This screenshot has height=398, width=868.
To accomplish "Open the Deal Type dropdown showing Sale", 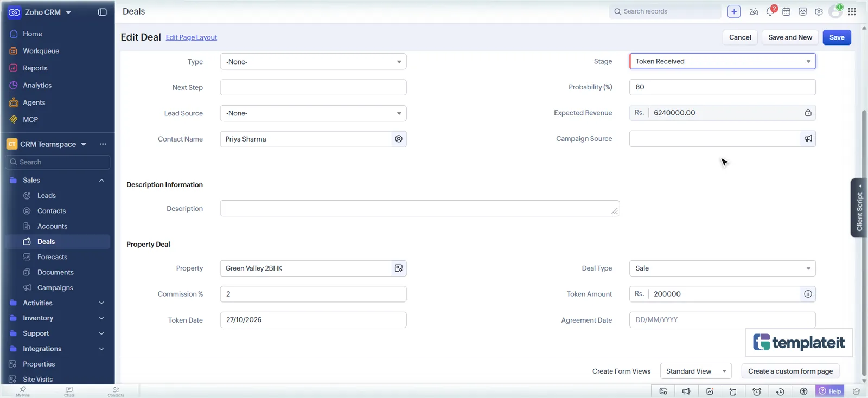I will tap(722, 268).
